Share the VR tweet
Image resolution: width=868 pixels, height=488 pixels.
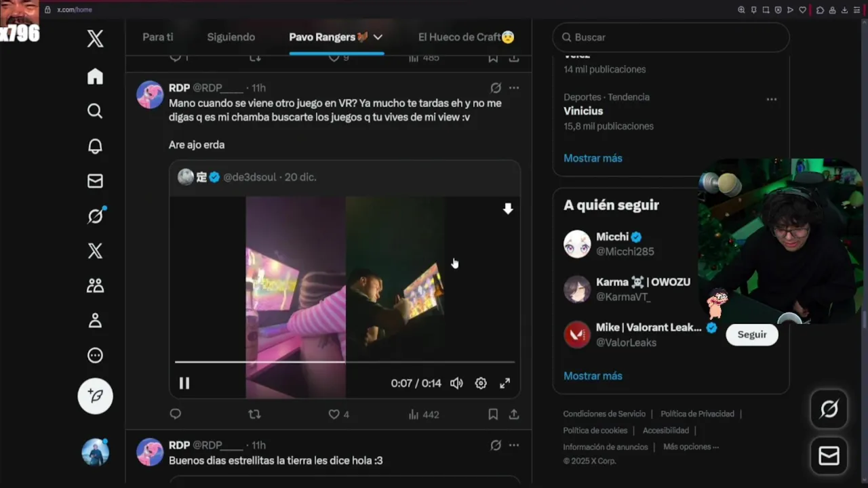pos(514,414)
